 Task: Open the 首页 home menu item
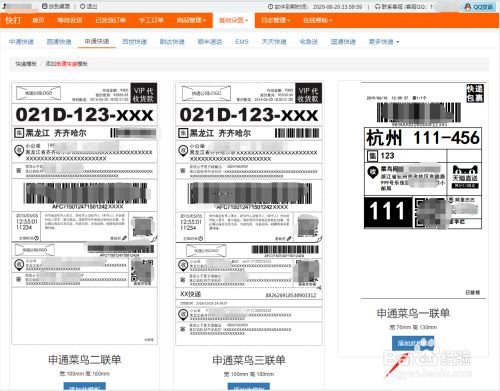(38, 20)
